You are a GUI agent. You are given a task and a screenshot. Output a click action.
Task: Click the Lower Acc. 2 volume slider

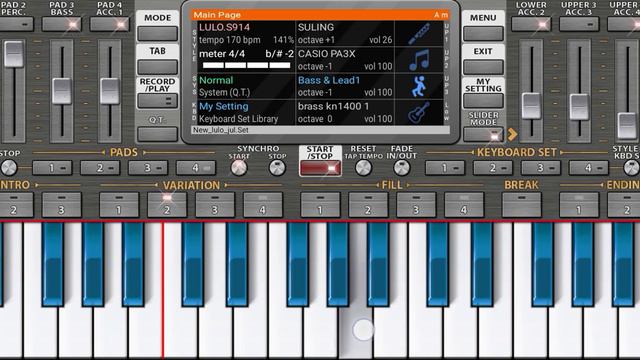coord(531,106)
